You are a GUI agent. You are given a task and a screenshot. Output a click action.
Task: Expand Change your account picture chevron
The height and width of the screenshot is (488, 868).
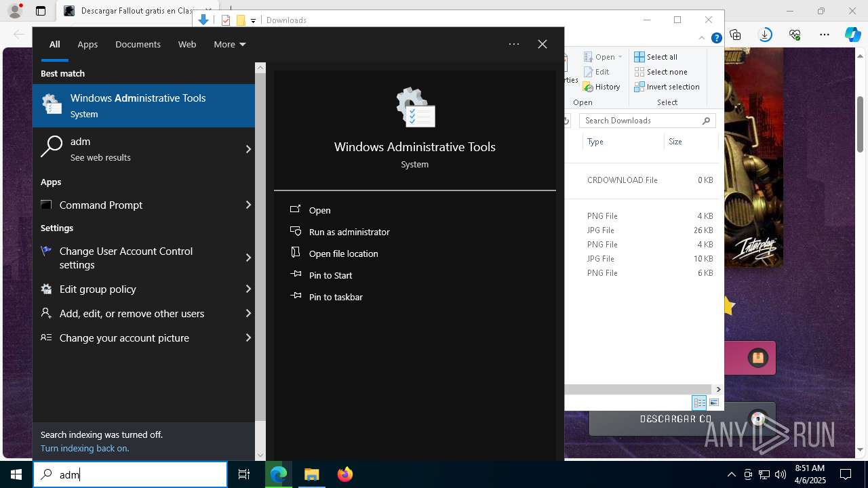tap(248, 338)
